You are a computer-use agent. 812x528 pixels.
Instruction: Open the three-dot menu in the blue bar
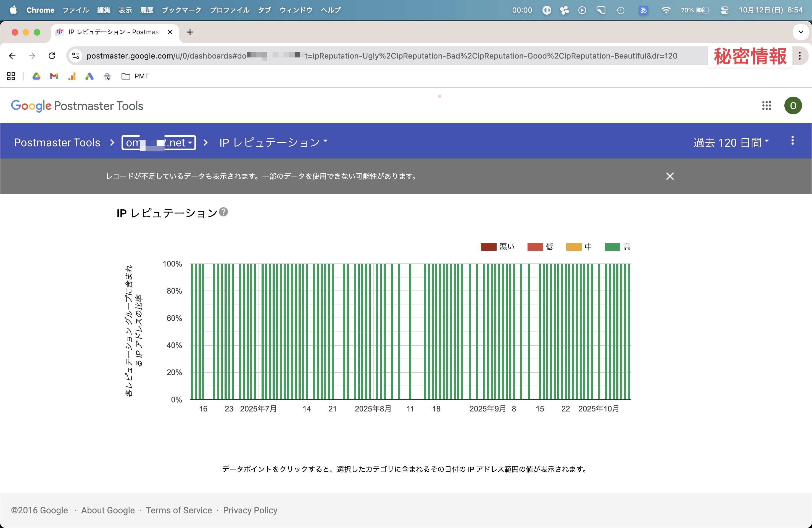(792, 141)
